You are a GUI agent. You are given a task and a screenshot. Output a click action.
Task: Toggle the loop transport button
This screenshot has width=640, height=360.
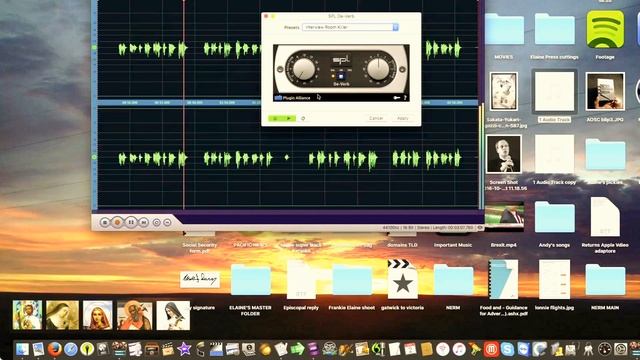[x=156, y=222]
